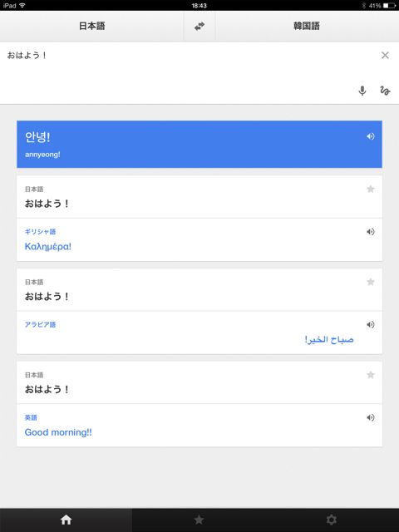Play audio for the Arabic translation

click(371, 325)
